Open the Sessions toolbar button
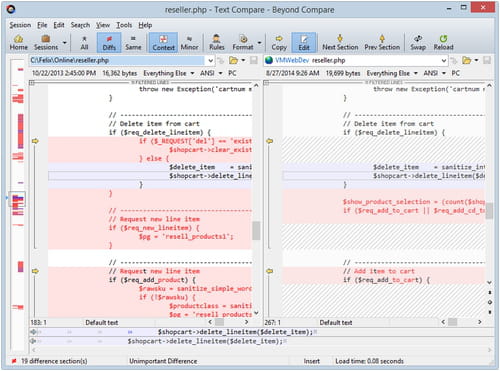 [46, 43]
